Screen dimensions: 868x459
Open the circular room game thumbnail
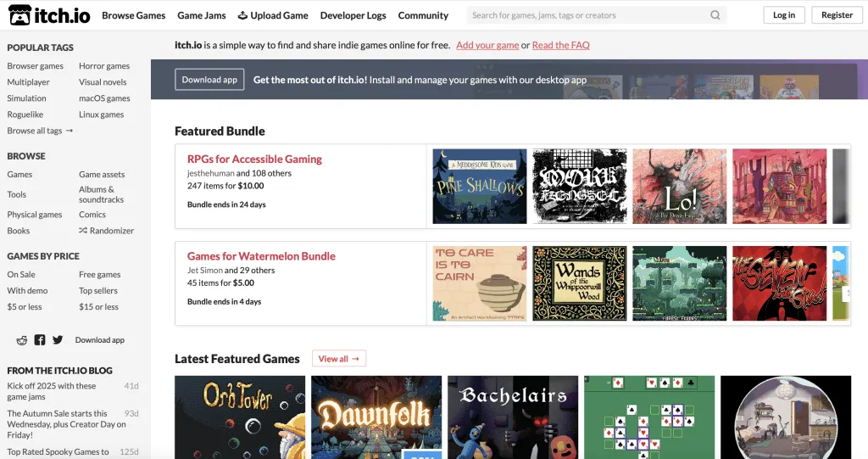[786, 417]
